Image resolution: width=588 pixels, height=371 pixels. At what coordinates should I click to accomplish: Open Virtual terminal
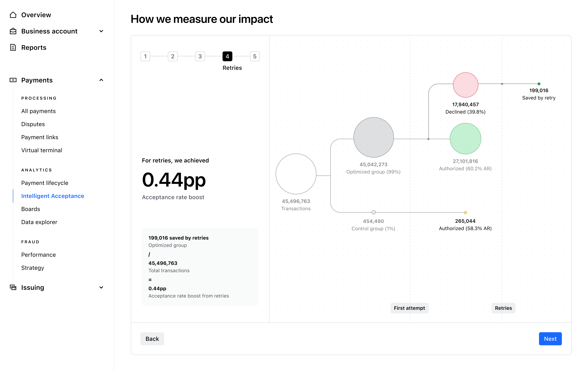pyautogui.click(x=42, y=150)
